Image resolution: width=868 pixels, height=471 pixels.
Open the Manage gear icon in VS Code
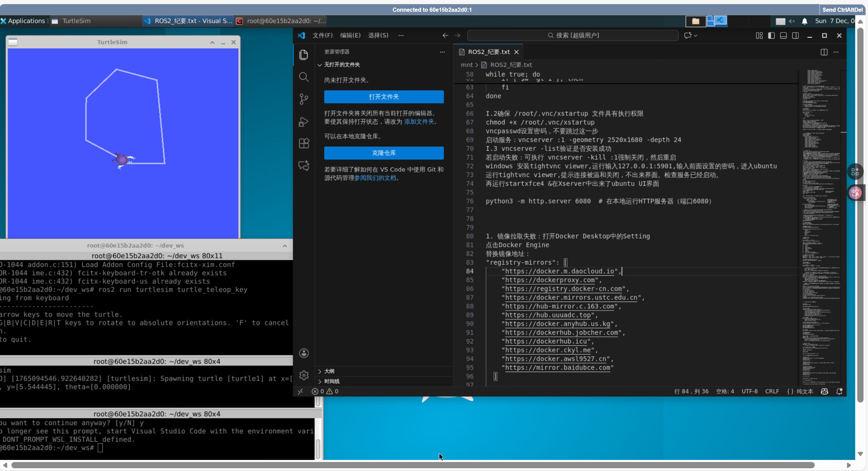(x=304, y=375)
